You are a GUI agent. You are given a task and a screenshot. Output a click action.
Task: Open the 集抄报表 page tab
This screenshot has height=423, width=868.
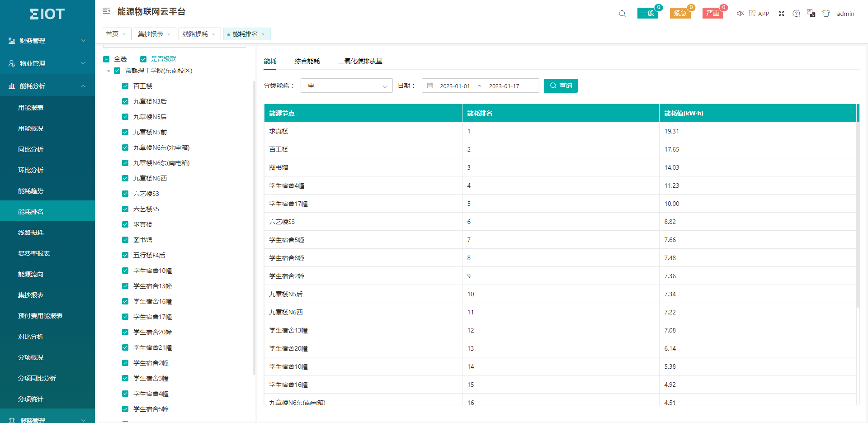click(x=151, y=34)
